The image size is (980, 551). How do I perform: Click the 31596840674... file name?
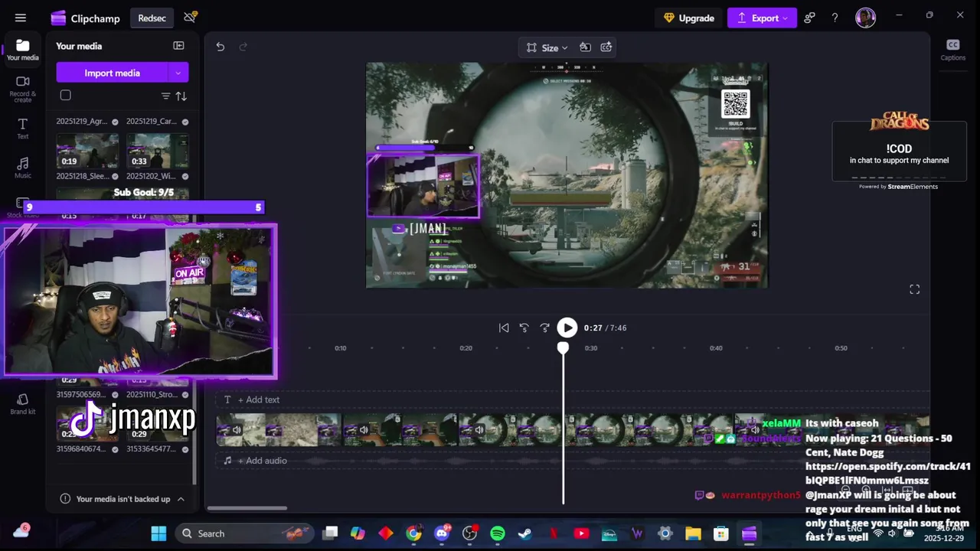(81, 449)
